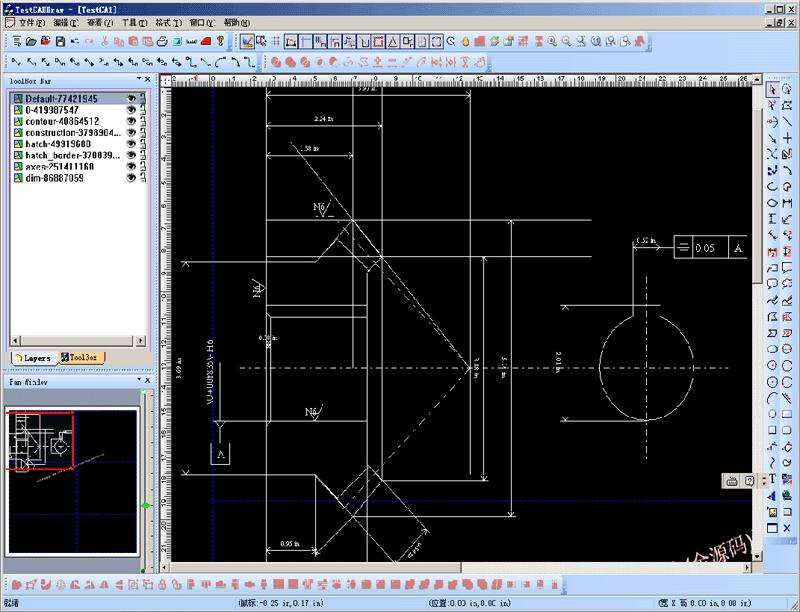
Task: Open the 文件 (File) menu
Action: (32, 22)
